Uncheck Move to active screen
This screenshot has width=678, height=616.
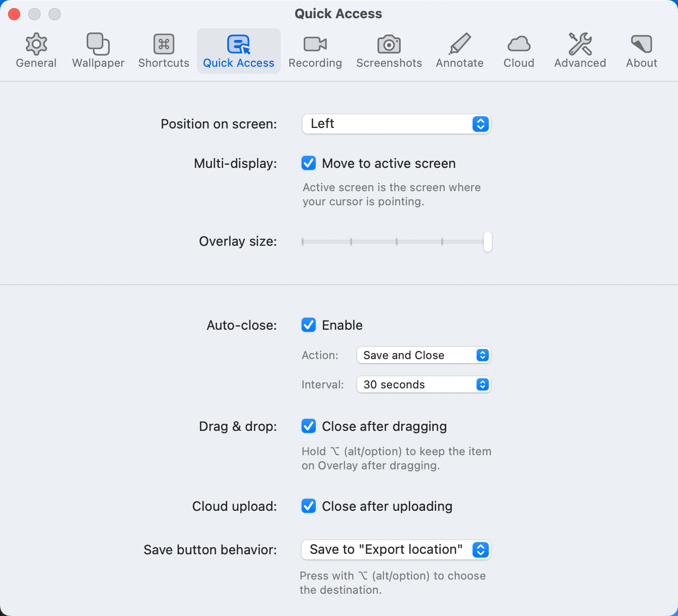point(309,163)
